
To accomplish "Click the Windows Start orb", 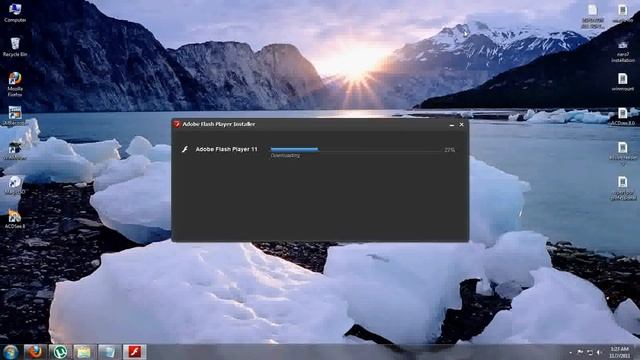I will click(11, 352).
